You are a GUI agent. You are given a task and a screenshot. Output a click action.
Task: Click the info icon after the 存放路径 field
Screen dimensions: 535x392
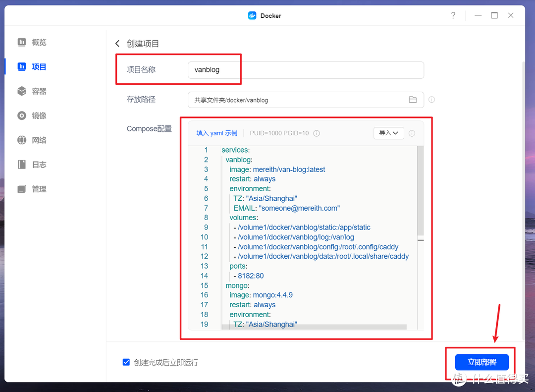(x=431, y=100)
